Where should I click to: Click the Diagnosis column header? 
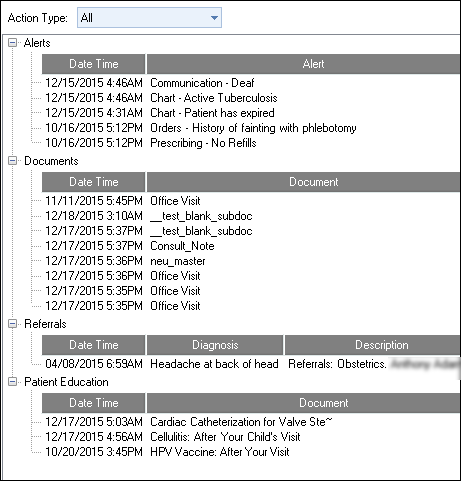[x=215, y=345]
